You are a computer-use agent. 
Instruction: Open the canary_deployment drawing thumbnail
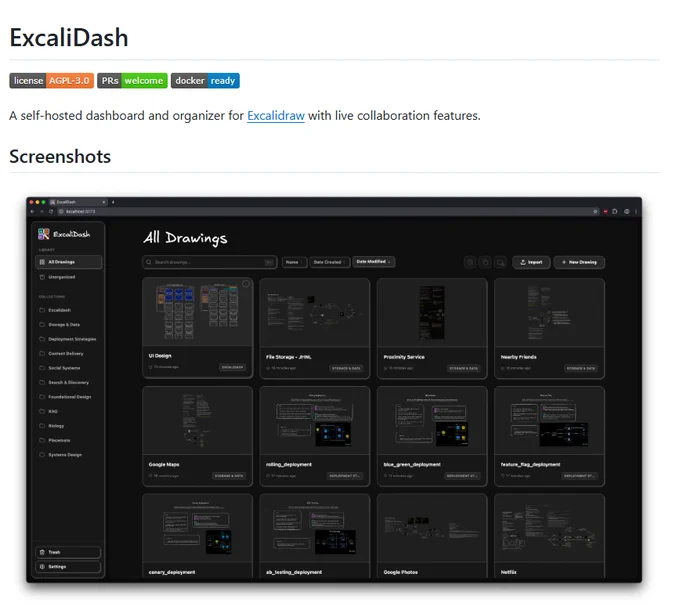coord(197,528)
